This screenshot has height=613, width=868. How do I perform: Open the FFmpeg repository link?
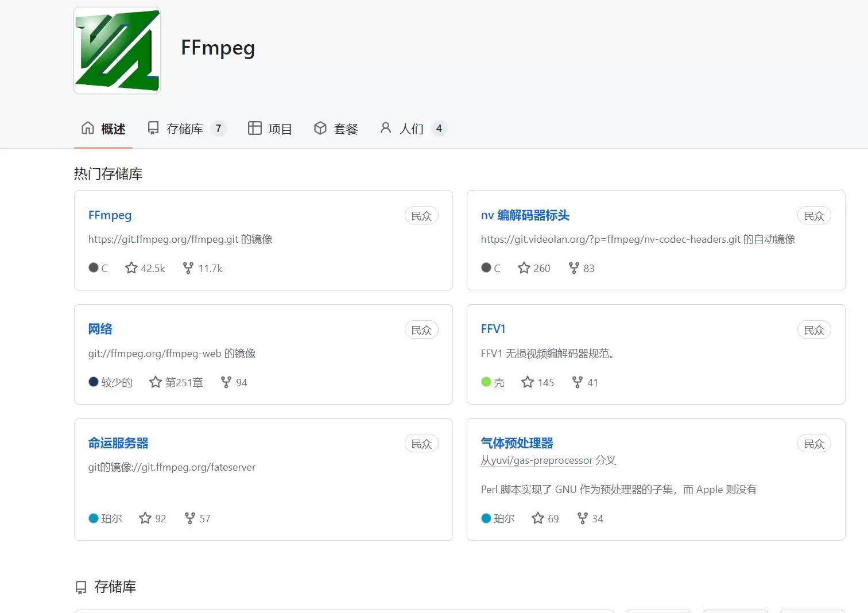[x=110, y=215]
